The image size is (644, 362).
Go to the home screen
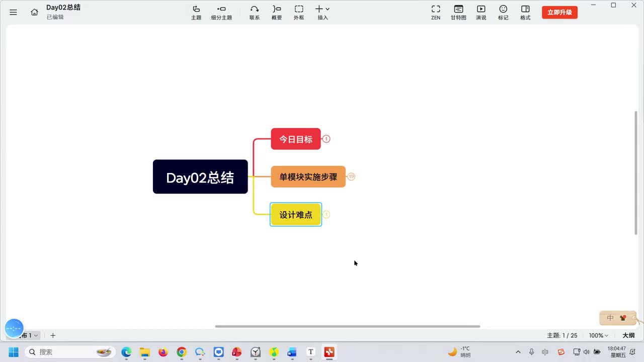34,12
